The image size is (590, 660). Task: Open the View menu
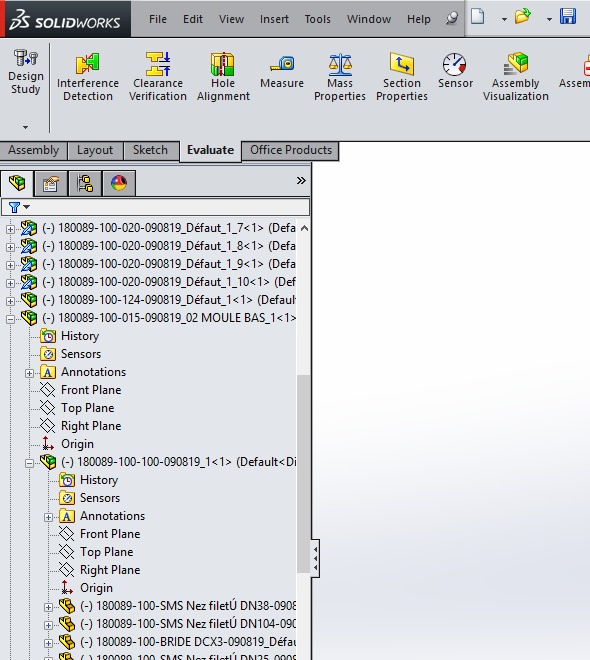coord(231,19)
